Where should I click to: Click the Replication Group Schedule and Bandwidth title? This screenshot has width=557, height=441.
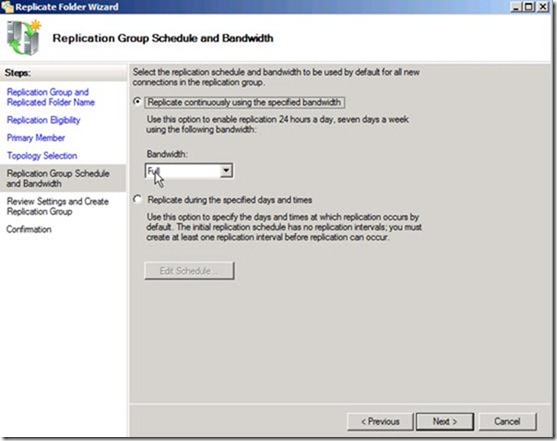point(163,38)
